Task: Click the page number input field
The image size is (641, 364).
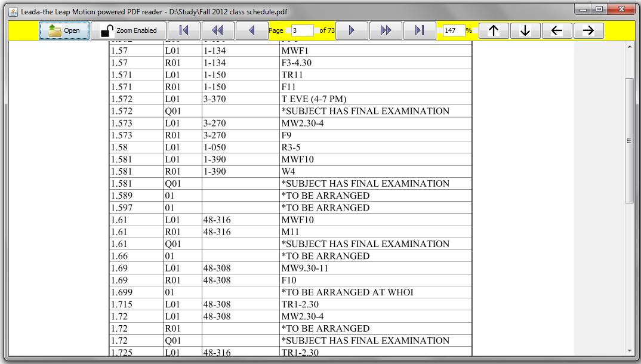Action: (302, 30)
